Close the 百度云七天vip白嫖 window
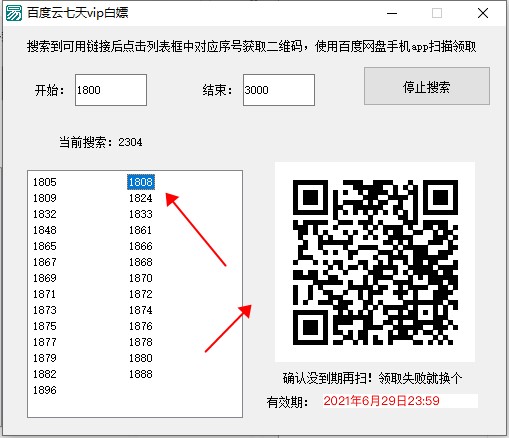This screenshot has height=438, width=509. tap(483, 13)
